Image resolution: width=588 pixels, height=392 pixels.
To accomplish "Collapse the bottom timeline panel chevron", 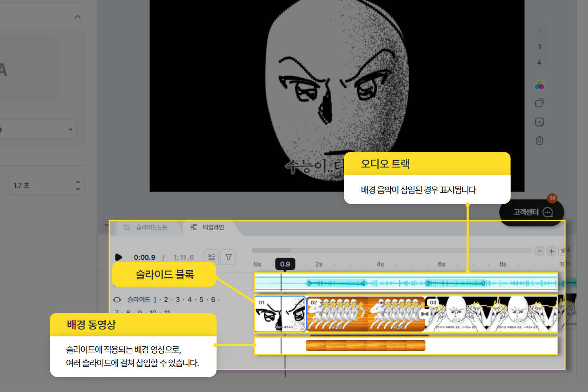I will tap(106, 225).
